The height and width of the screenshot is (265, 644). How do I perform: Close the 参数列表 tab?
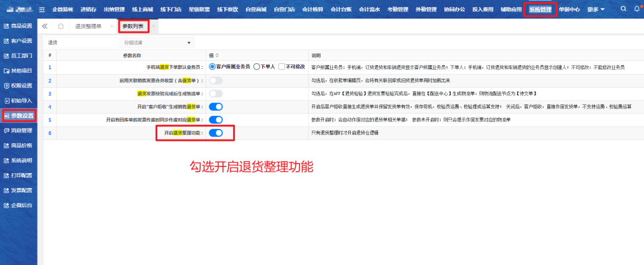point(153,26)
